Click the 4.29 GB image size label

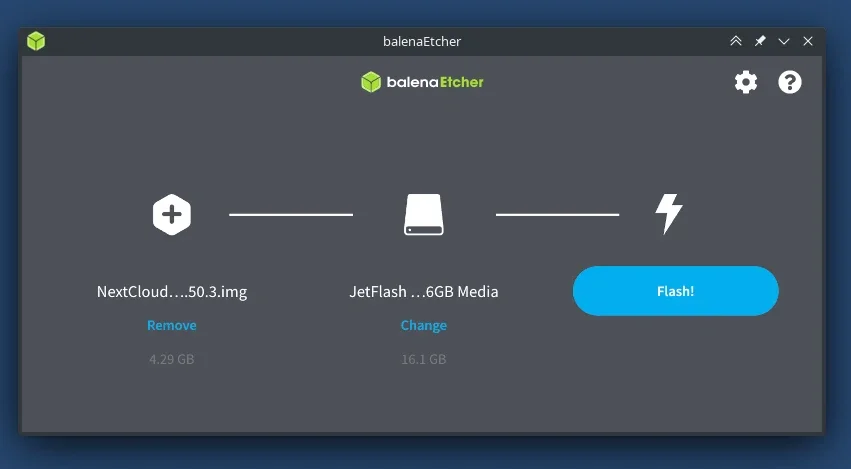click(x=172, y=359)
